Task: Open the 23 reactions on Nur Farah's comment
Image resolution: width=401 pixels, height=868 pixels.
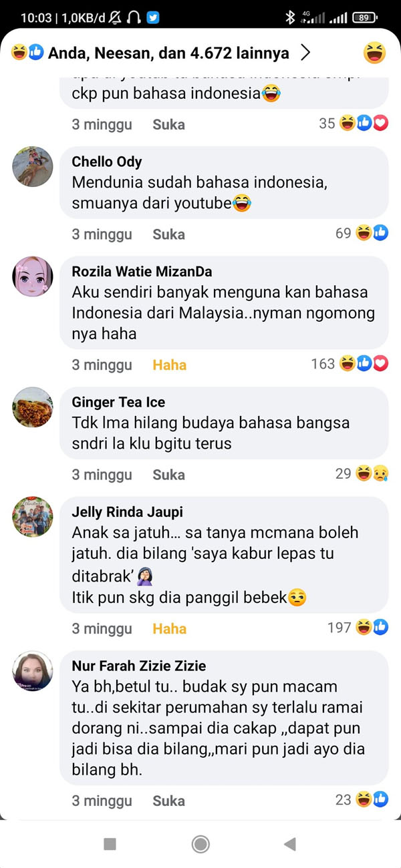Action: 362,799
